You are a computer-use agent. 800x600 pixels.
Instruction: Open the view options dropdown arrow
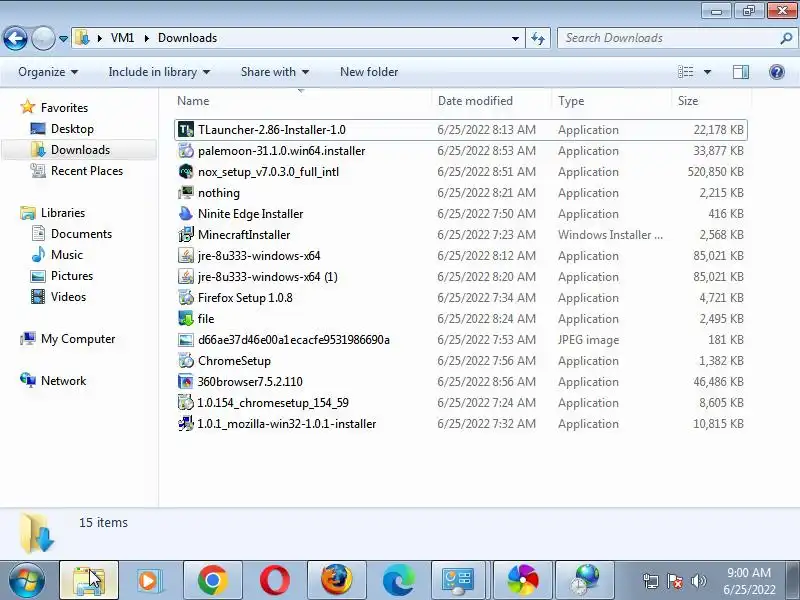[x=707, y=72]
